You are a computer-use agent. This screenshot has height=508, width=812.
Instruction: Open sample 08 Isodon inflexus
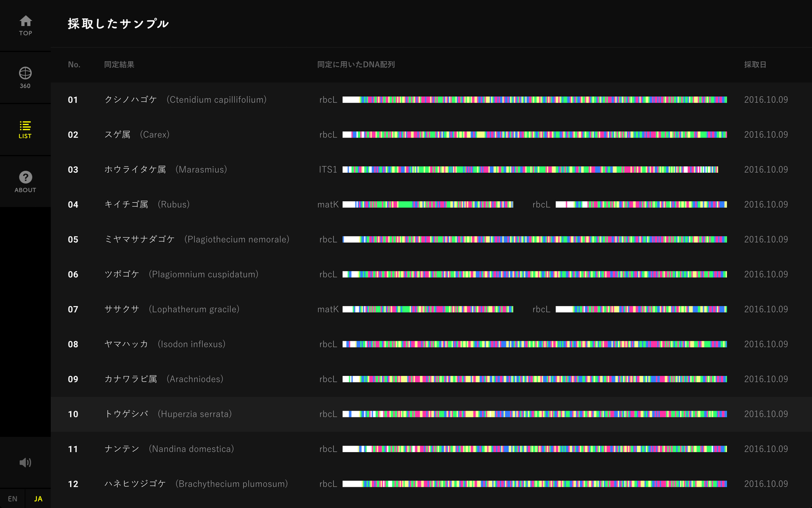165,345
